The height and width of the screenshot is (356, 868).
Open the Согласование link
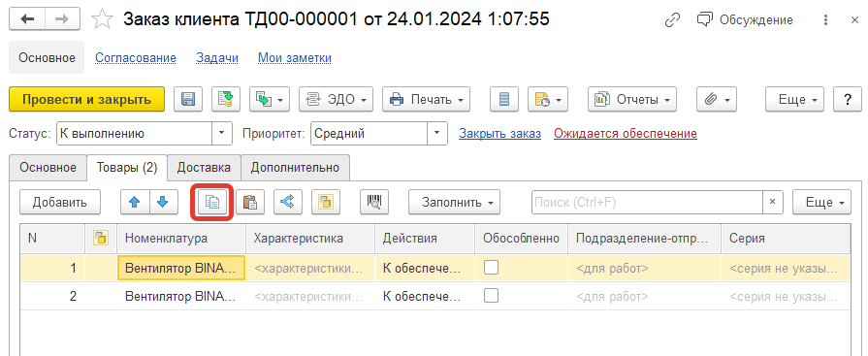136,57
